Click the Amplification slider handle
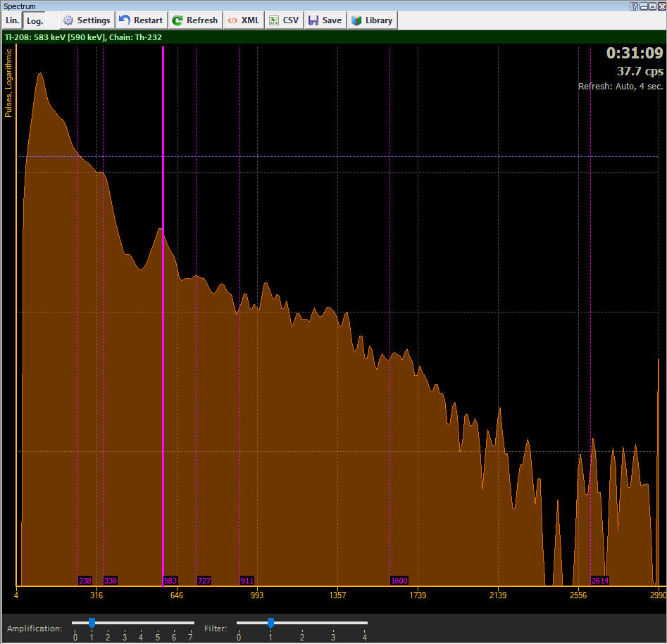The width and height of the screenshot is (667, 644). coord(92,623)
